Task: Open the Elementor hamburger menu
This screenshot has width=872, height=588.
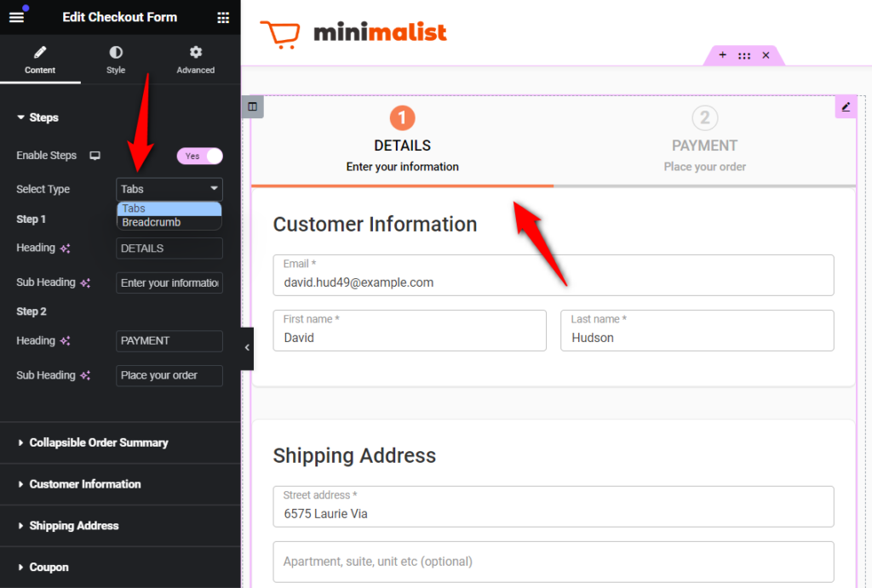Action: point(17,17)
